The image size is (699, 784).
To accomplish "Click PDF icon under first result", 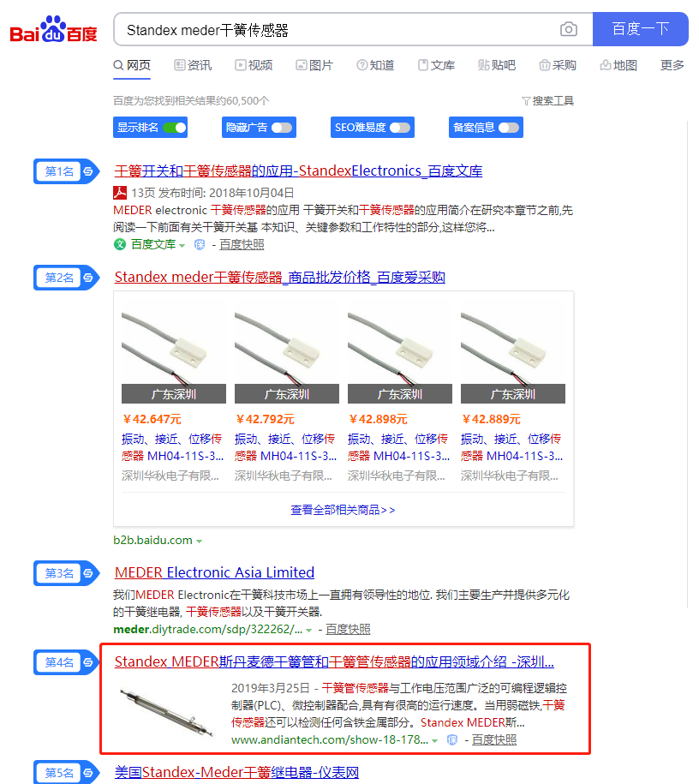I will point(120,193).
